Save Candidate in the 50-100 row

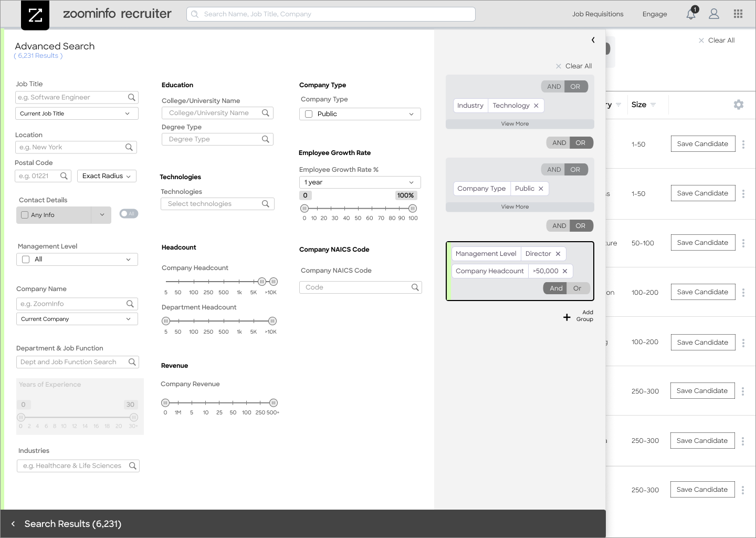click(703, 243)
